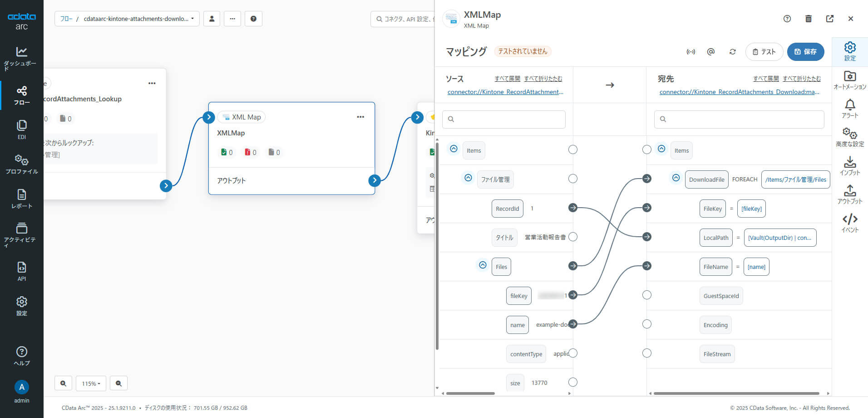
Task: Open destination connector Kintone_RecordAttachments_Download link
Action: point(740,92)
